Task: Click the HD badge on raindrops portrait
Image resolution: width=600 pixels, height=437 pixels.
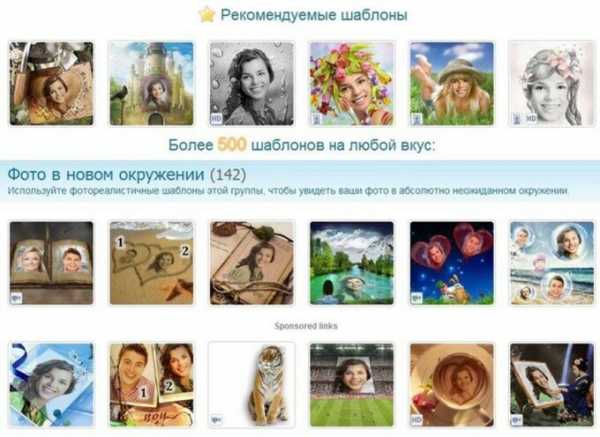Action: (216, 119)
